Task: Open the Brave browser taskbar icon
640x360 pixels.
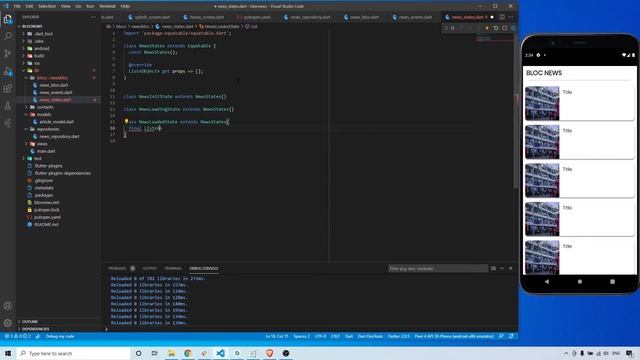Action: point(269,353)
